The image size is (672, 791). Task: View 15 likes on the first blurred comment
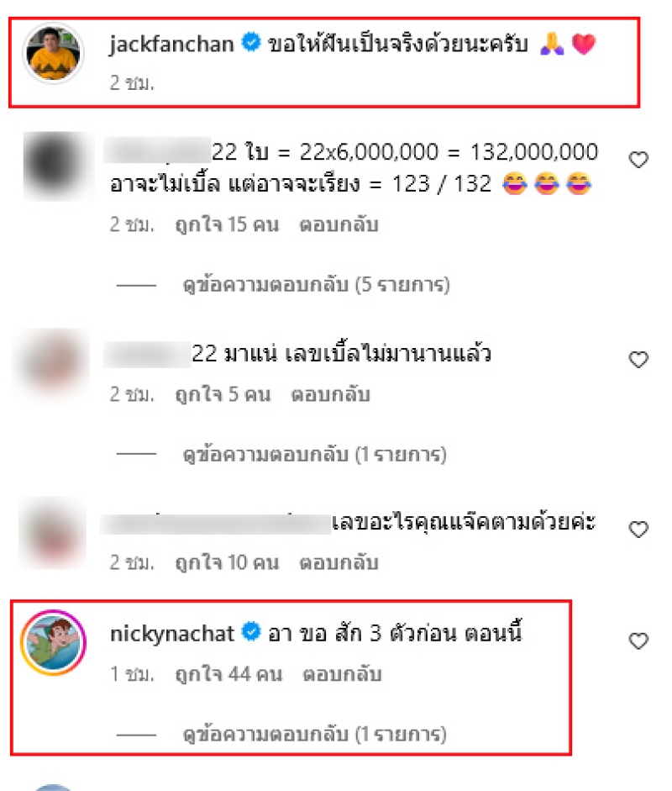click(227, 224)
